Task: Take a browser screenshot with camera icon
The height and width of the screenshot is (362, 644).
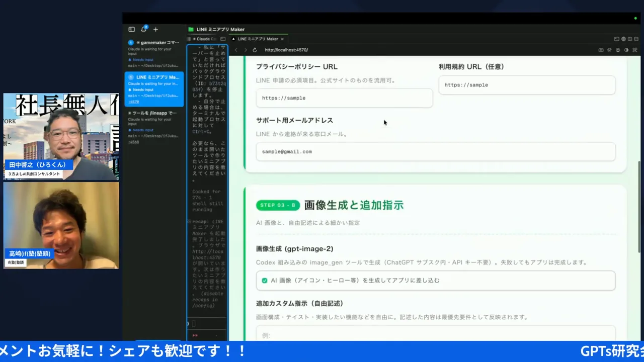Action: pos(601,50)
